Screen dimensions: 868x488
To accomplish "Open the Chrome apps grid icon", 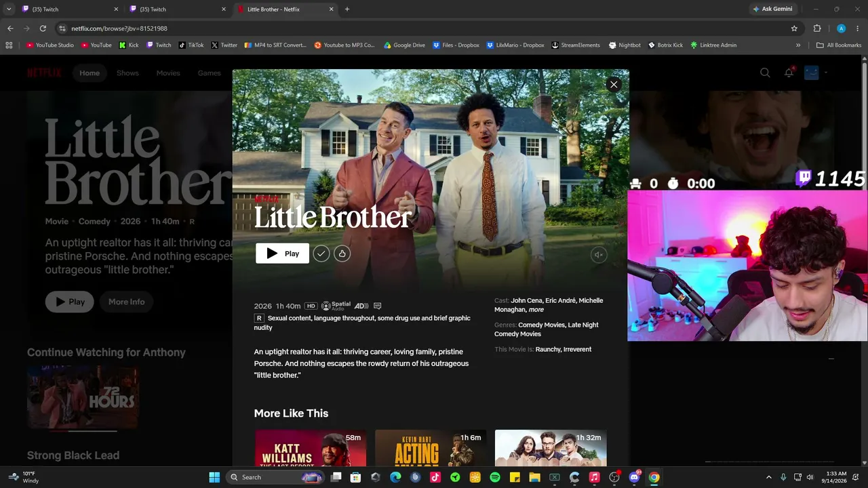I will pyautogui.click(x=9, y=45).
